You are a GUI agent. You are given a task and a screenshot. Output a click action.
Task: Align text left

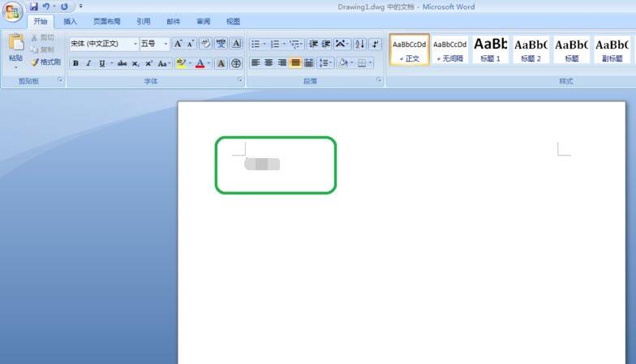(255, 63)
